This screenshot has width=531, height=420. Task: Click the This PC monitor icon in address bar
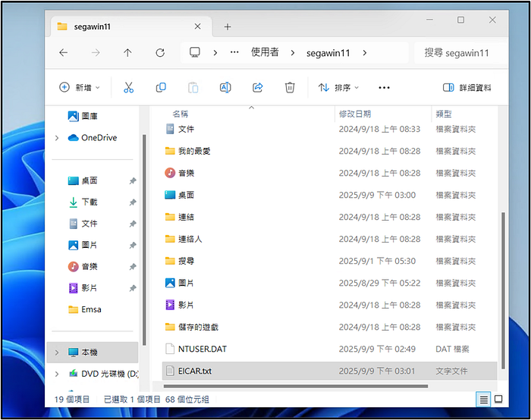(195, 52)
